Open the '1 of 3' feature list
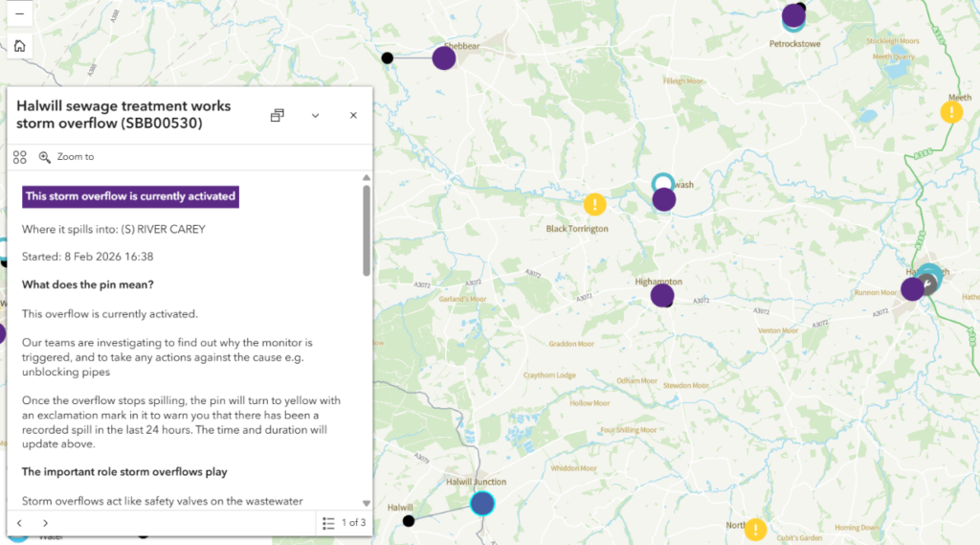 [x=344, y=523]
